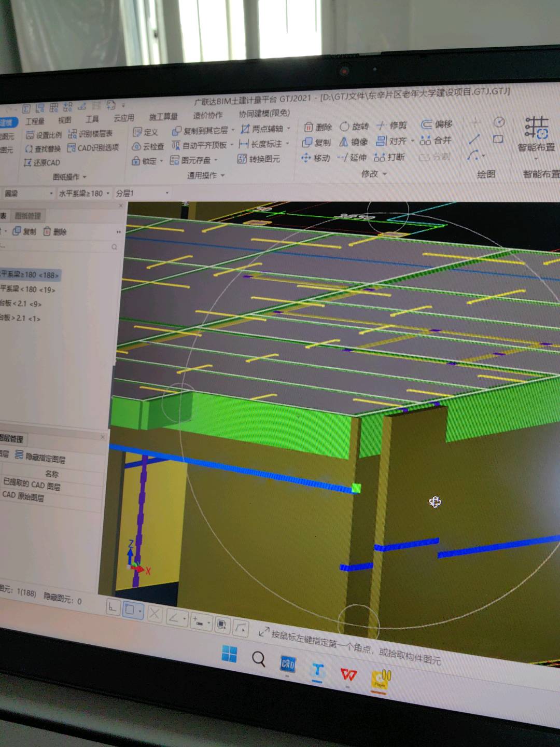The image size is (560, 747).
Task: Click the 查找替换 tool
Action: pos(43,149)
